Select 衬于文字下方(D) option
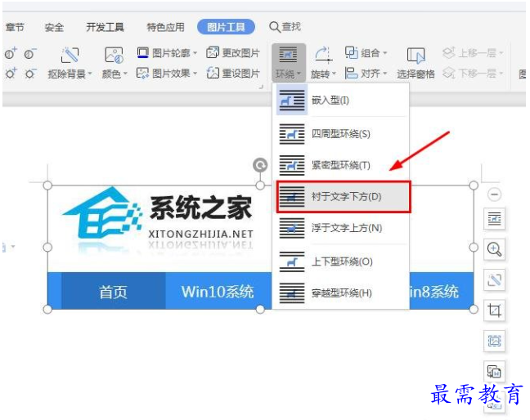 coord(344,196)
